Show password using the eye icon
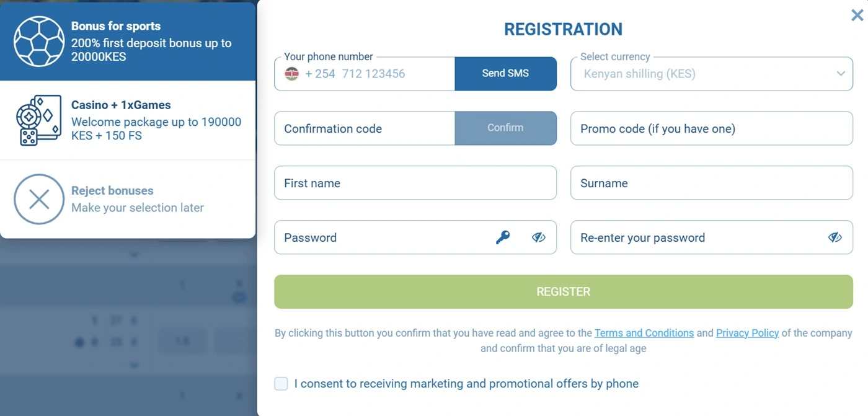868x416 pixels. 538,237
